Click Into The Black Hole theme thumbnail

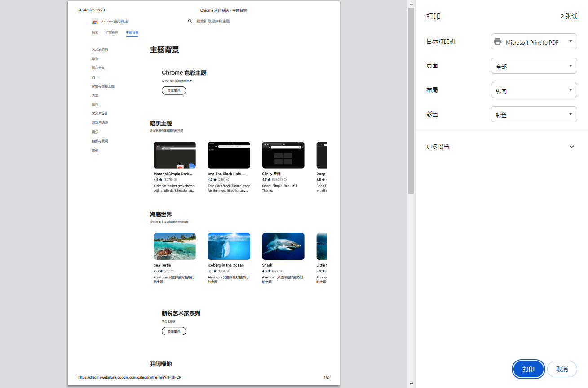click(229, 155)
